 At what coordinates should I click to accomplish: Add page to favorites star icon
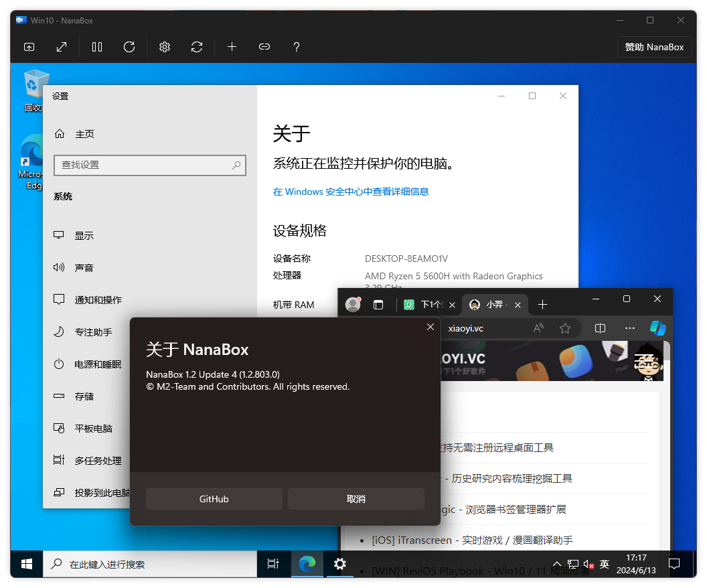(565, 328)
